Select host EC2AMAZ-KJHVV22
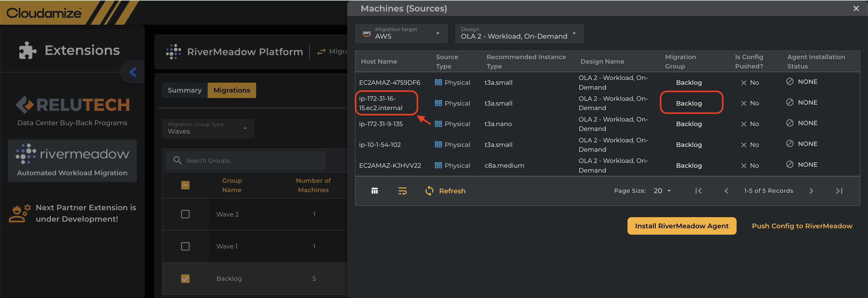868x298 pixels. point(390,166)
